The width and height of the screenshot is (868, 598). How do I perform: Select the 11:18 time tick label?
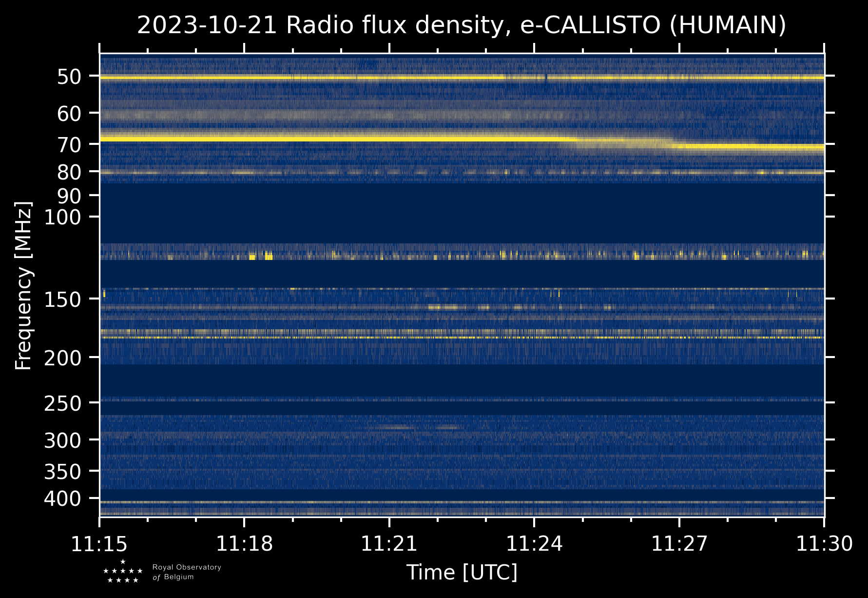pos(244,544)
